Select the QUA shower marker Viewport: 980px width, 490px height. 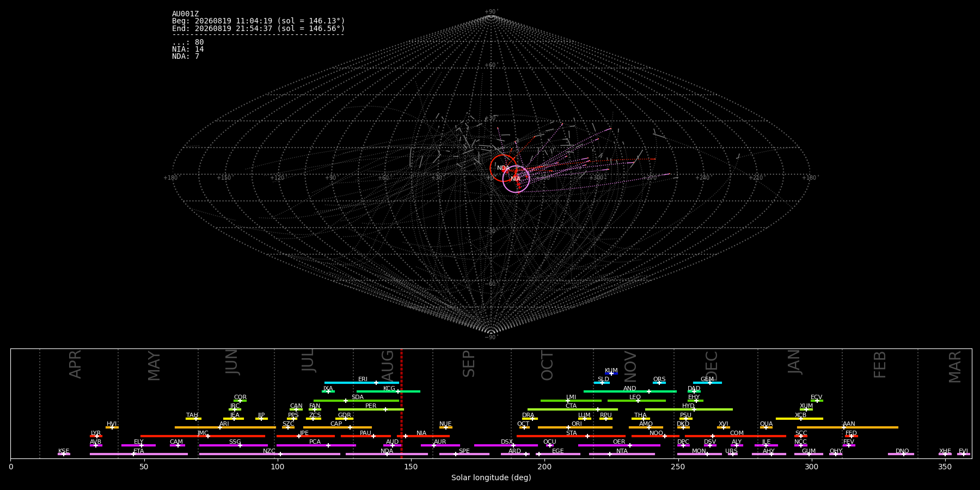coord(766,427)
